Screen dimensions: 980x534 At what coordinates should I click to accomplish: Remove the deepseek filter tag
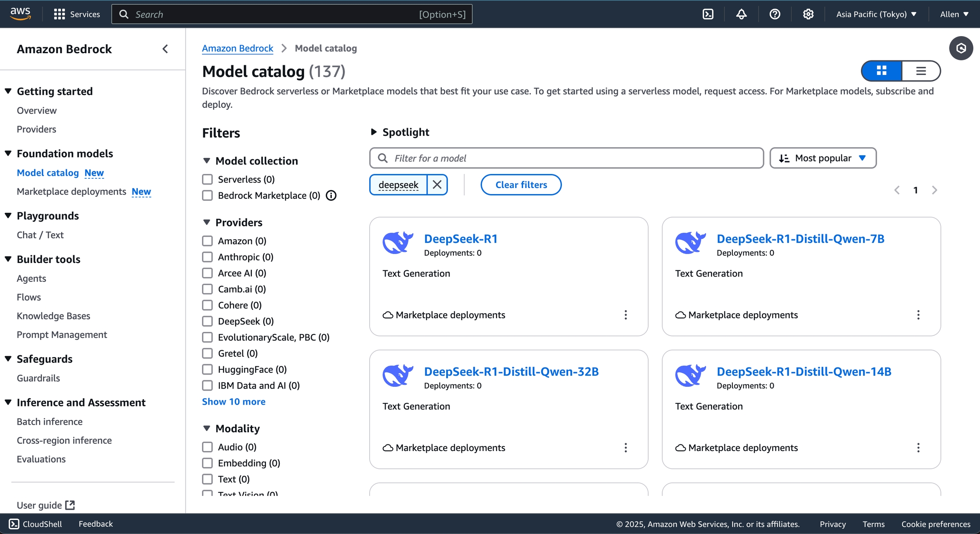pyautogui.click(x=437, y=185)
